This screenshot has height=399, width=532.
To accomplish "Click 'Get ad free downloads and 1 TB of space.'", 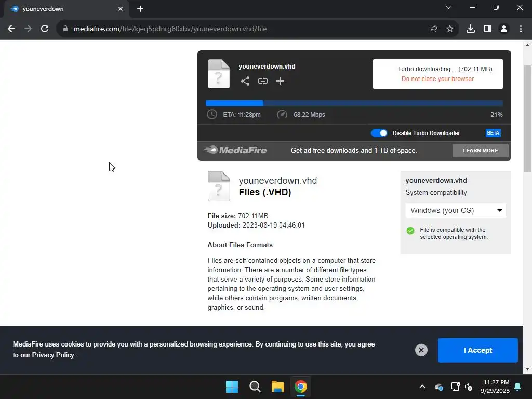I will [x=354, y=150].
